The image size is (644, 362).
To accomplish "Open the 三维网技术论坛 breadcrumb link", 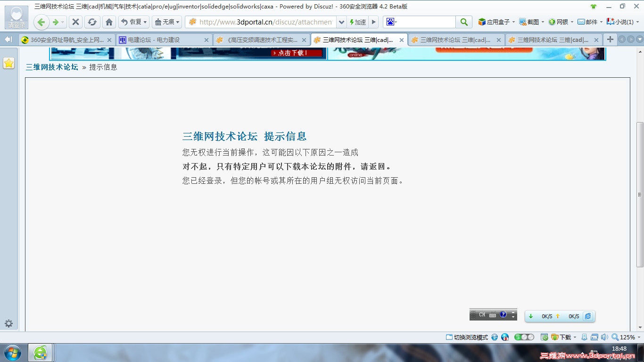I will tap(51, 67).
